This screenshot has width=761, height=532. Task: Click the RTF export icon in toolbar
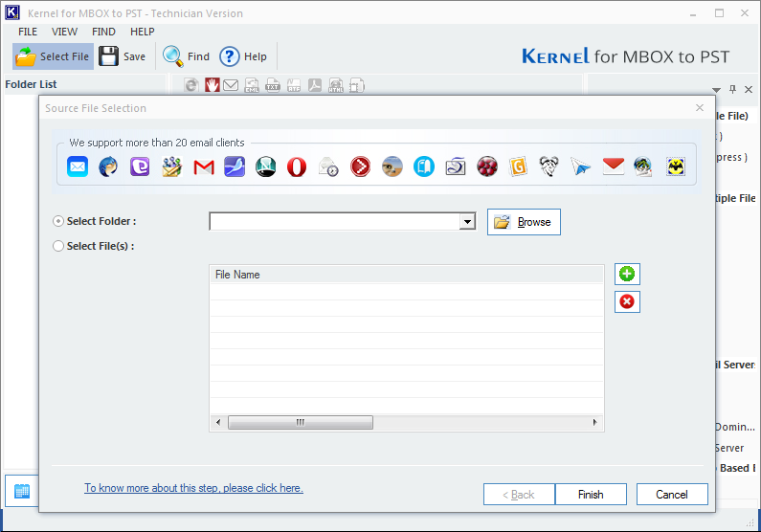click(294, 85)
